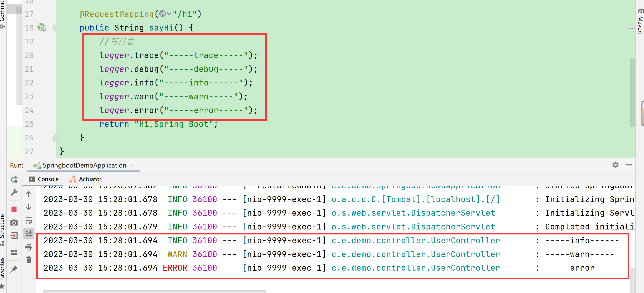The height and width of the screenshot is (293, 644).
Task: Click the @RequestMapping annotation
Action: (x=116, y=14)
